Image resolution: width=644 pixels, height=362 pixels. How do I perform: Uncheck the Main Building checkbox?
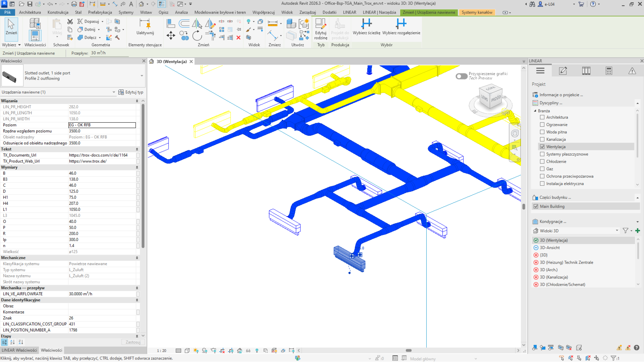536,206
